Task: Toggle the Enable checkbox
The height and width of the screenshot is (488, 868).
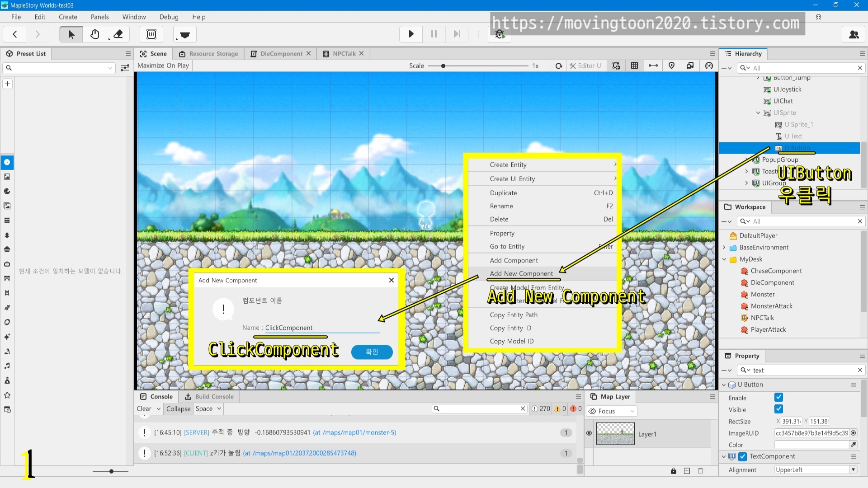Action: tap(778, 398)
